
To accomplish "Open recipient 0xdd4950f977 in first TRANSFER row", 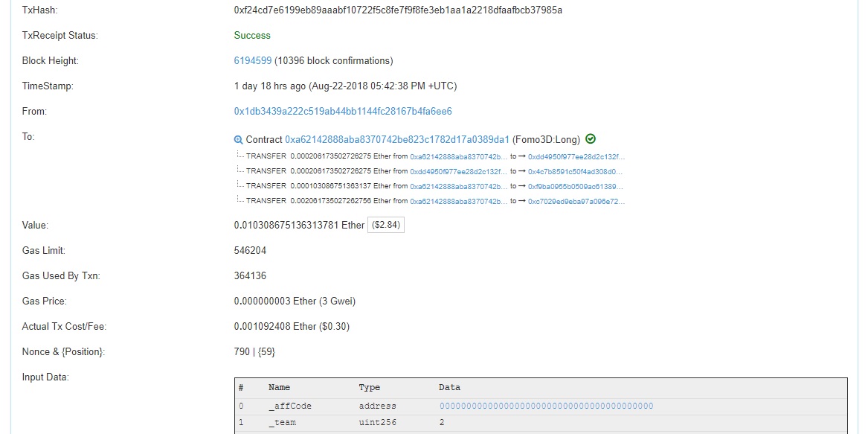I will click(576, 156).
